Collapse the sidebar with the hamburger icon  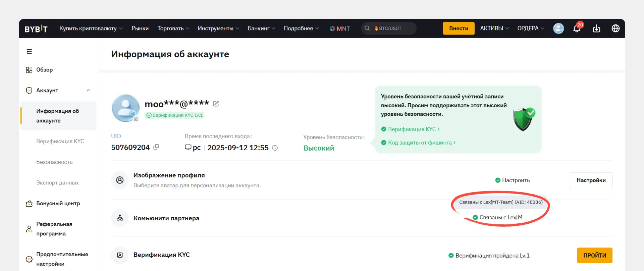tap(29, 52)
